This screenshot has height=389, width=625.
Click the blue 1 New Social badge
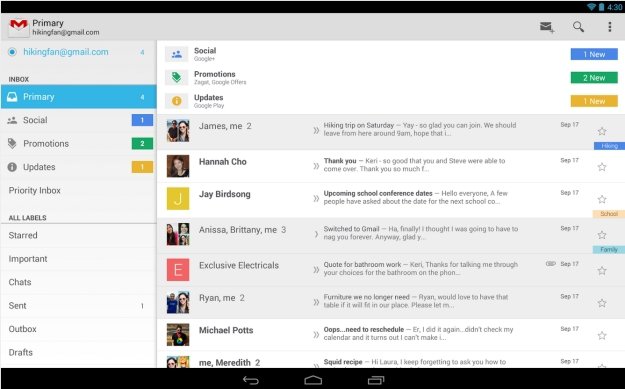point(594,54)
